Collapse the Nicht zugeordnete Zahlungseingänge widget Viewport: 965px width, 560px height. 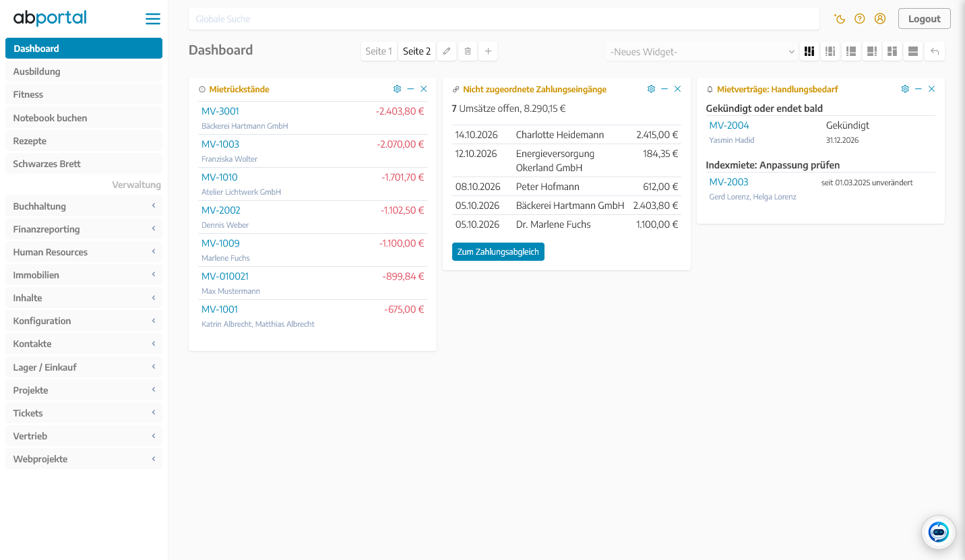pos(664,89)
